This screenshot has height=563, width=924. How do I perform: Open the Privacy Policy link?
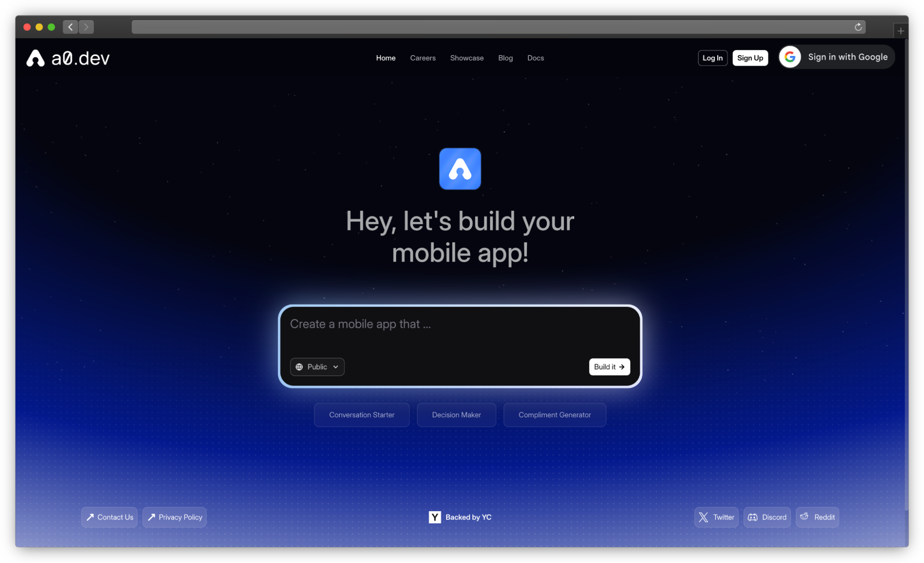[x=175, y=517]
